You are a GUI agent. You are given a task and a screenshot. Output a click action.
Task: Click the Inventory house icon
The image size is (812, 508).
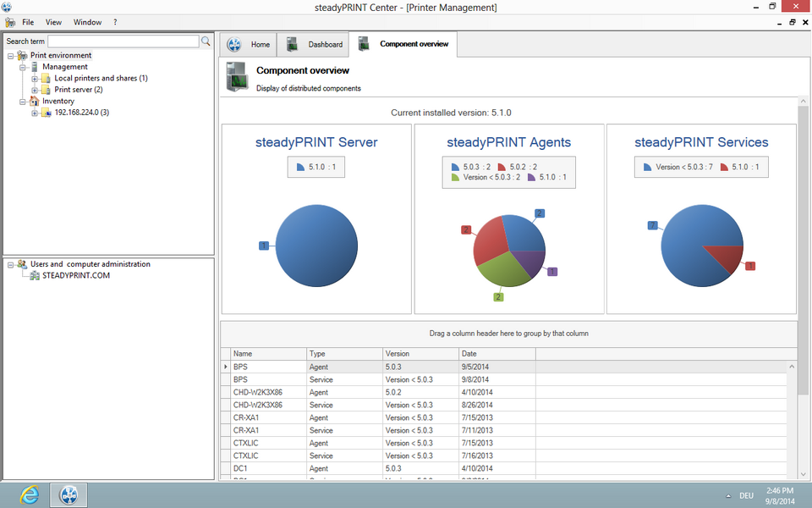(x=34, y=101)
